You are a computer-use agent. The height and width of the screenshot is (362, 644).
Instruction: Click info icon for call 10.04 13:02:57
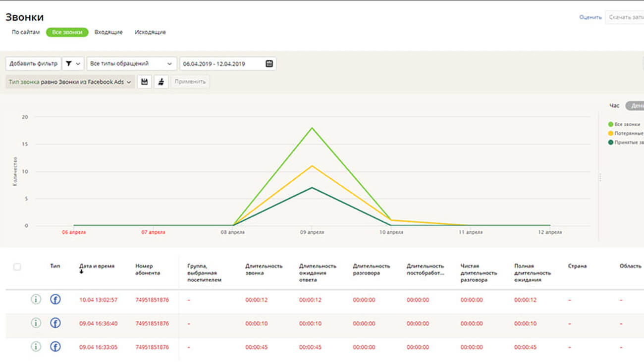click(36, 300)
